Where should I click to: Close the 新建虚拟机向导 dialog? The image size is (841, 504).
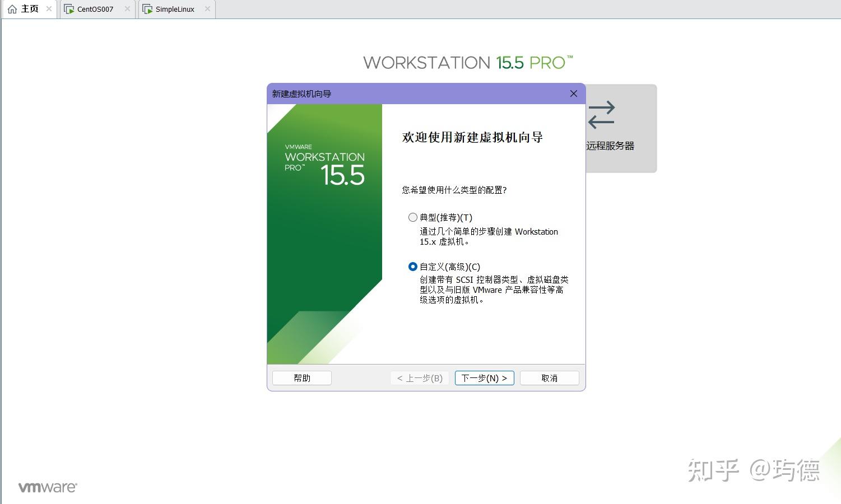(574, 94)
